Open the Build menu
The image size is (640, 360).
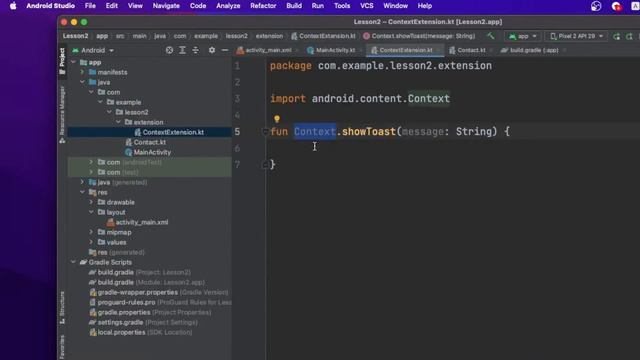[x=294, y=6]
